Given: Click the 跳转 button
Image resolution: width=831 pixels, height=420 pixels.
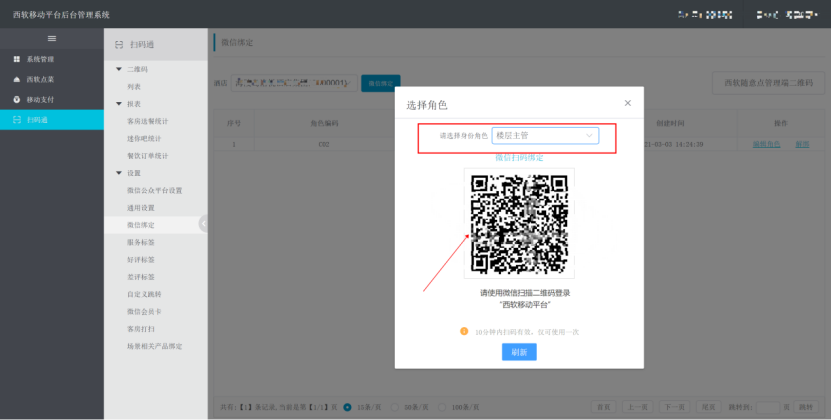Looking at the screenshot, I should [806, 407].
